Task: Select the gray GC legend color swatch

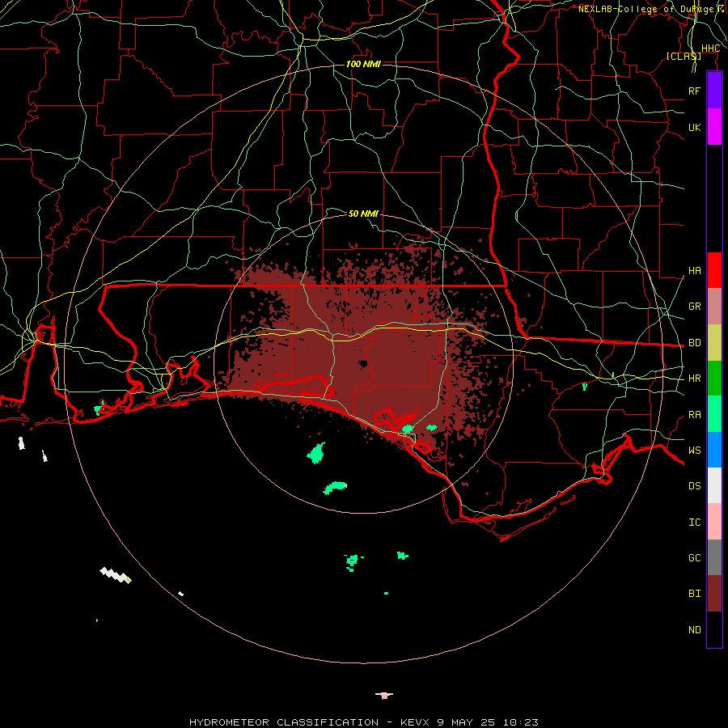Action: (714, 557)
